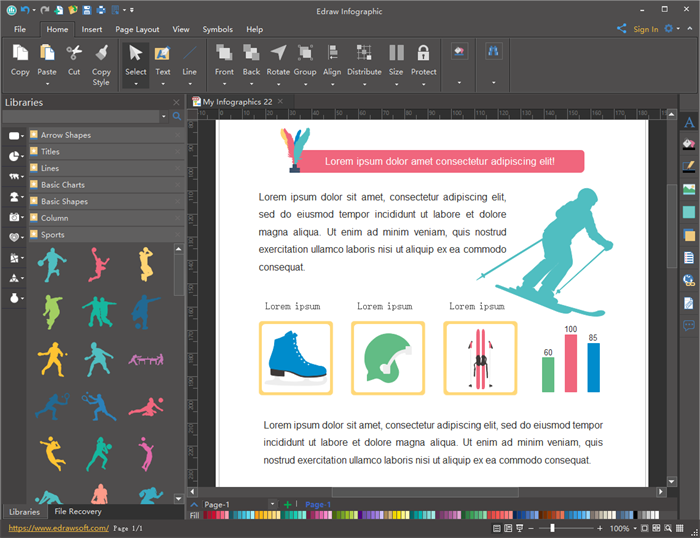Click the Cut scissors icon
The height and width of the screenshot is (538, 700).
point(74,54)
